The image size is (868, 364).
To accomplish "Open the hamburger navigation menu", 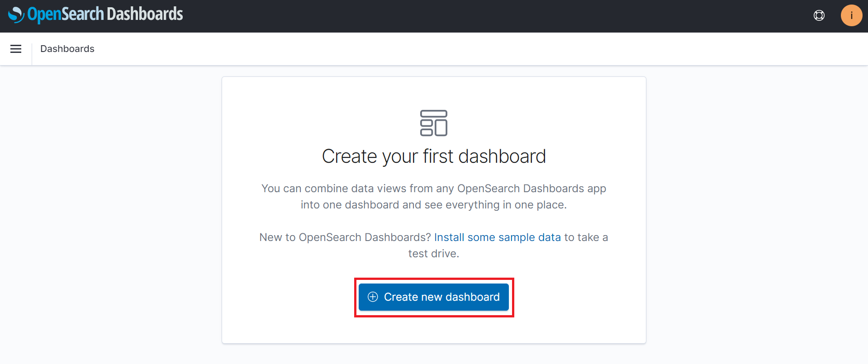I will [x=16, y=49].
